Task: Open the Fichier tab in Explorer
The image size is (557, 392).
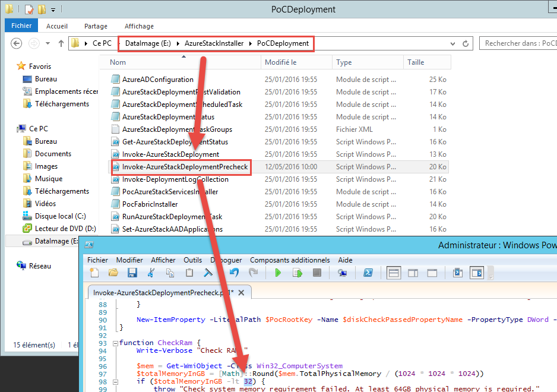Action: pos(21,26)
